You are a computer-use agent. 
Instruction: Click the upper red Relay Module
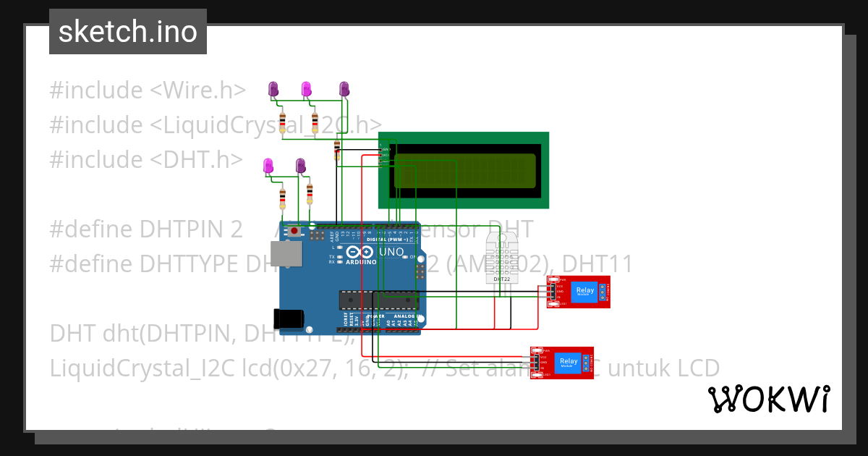pyautogui.click(x=577, y=292)
